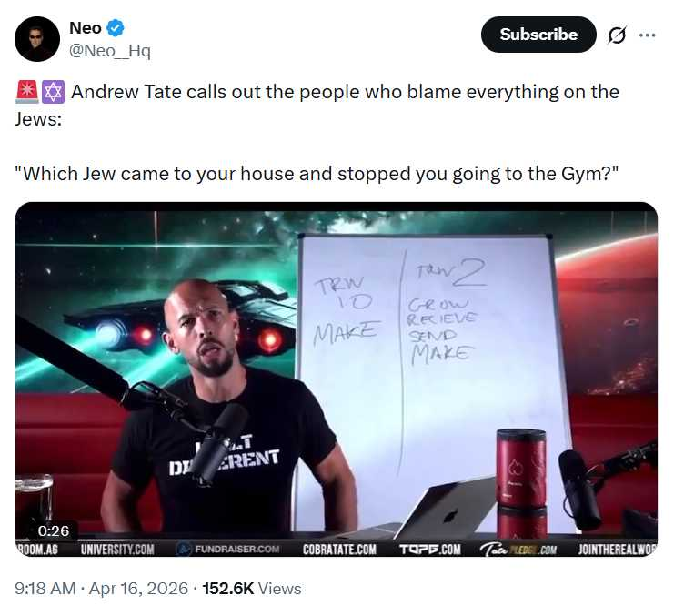
Task: Click the blue verified badge next to Neo
Action: (x=116, y=28)
